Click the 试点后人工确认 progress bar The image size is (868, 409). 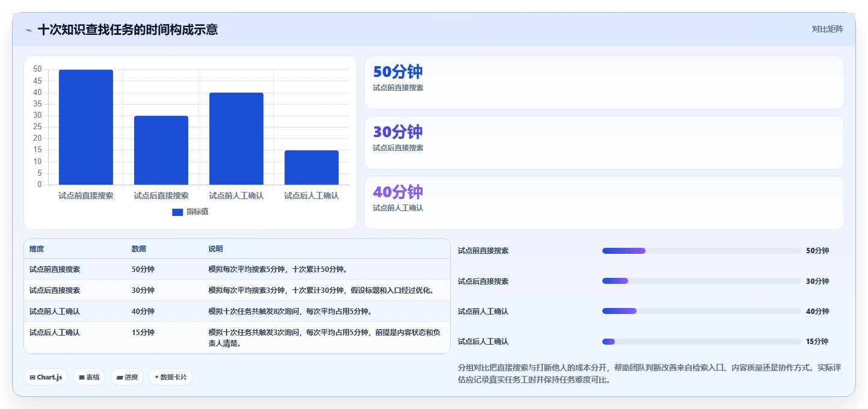701,341
